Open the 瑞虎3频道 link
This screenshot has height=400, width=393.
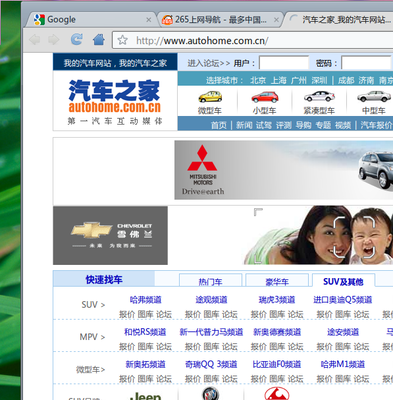277,300
